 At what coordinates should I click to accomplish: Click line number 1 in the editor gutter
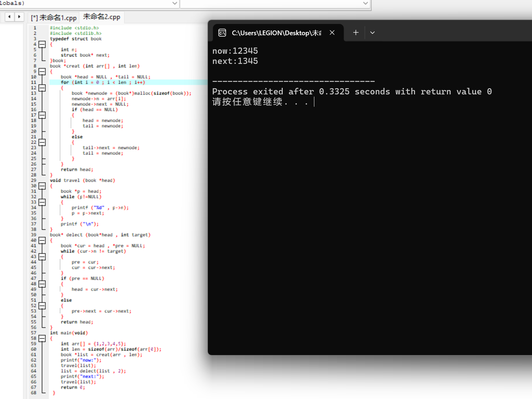35,28
